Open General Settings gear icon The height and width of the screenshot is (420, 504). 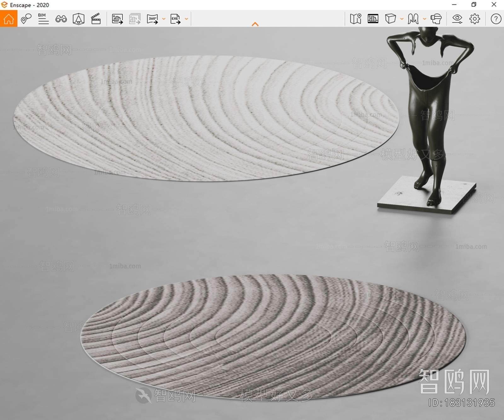coord(475,19)
